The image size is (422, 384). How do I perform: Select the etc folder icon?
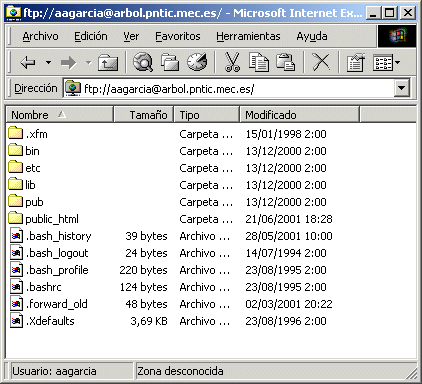pos(15,167)
